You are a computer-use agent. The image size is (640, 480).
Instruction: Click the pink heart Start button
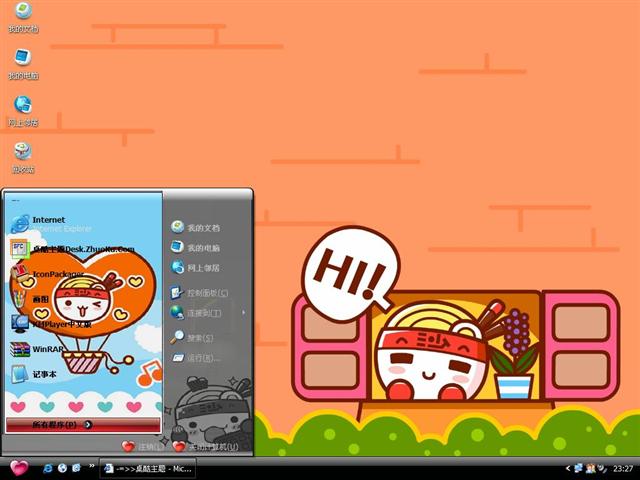(x=19, y=468)
